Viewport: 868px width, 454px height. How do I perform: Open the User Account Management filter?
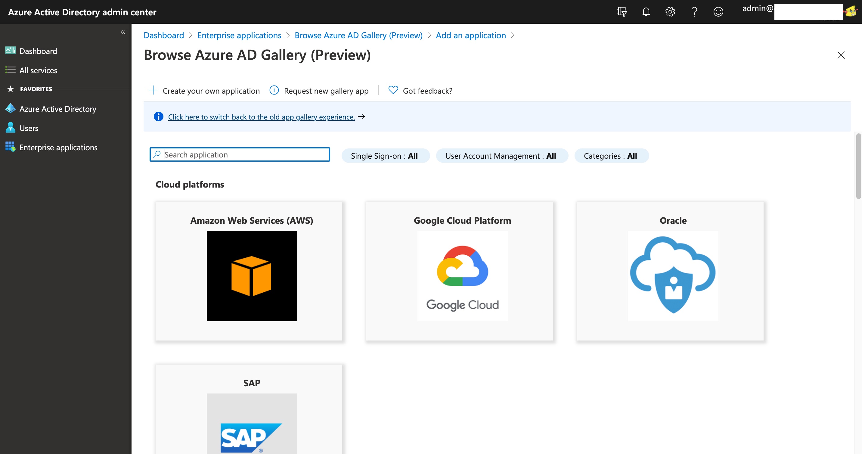pos(501,156)
